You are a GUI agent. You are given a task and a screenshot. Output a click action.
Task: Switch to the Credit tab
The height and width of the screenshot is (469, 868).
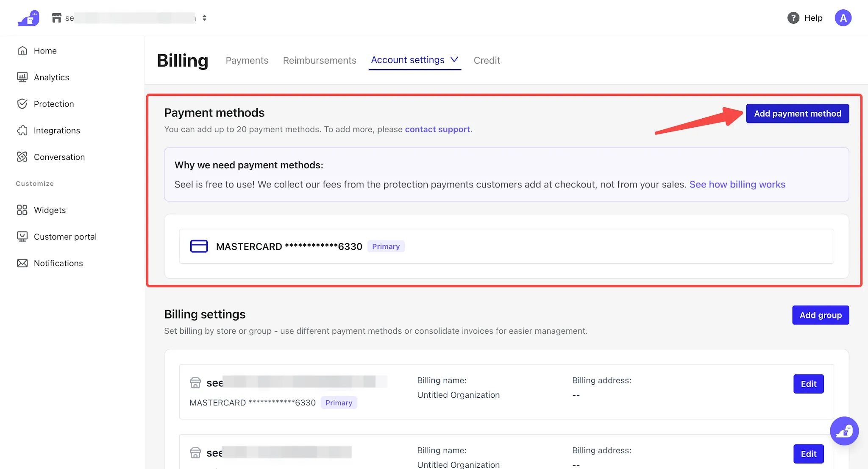(x=487, y=60)
